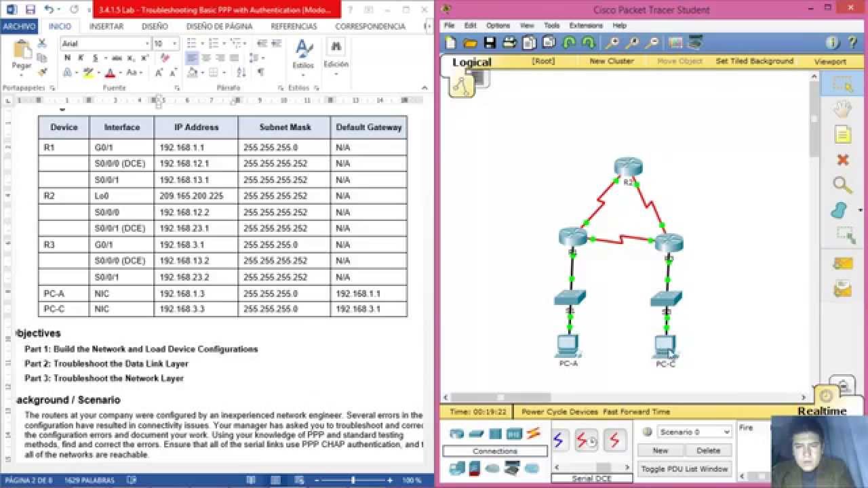Image resolution: width=868 pixels, height=488 pixels.
Task: Toggle strikethrough abc formatting in Word
Action: pyautogui.click(x=117, y=58)
